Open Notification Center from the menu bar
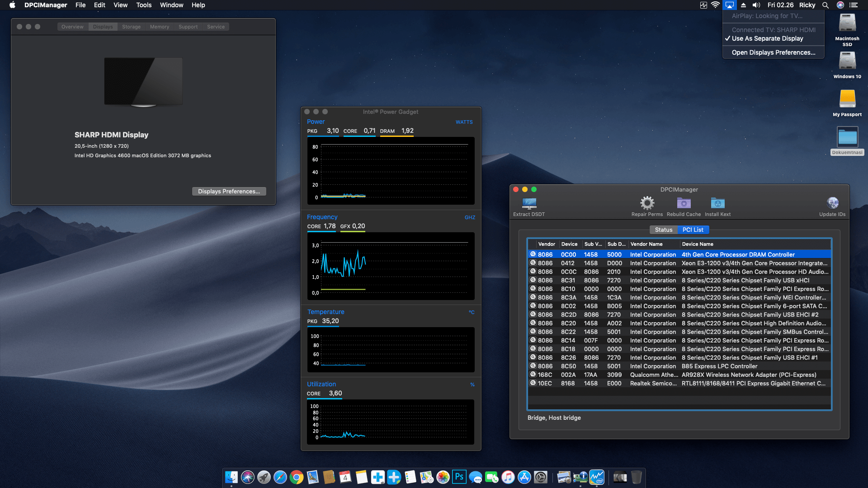The height and width of the screenshot is (488, 868). point(854,5)
